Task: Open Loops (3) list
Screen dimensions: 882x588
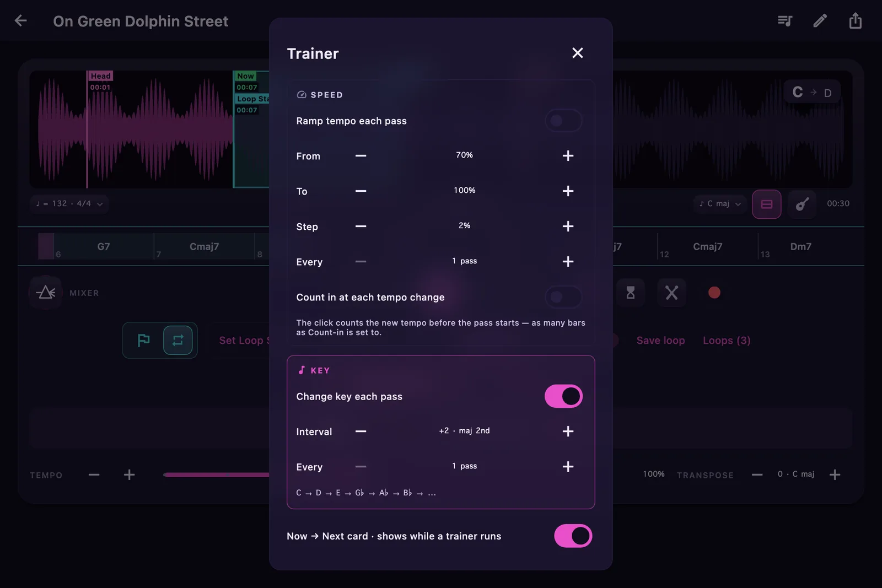Action: pos(727,341)
